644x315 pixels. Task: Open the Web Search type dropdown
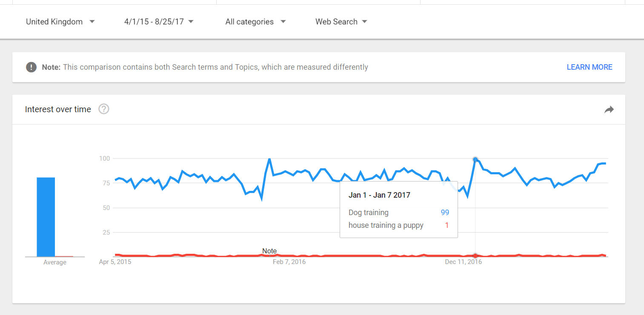click(341, 21)
